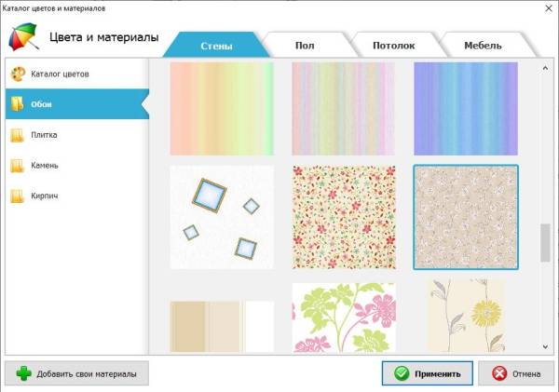Open the Потолок tab
Image resolution: width=559 pixels, height=392 pixels.
tap(393, 45)
